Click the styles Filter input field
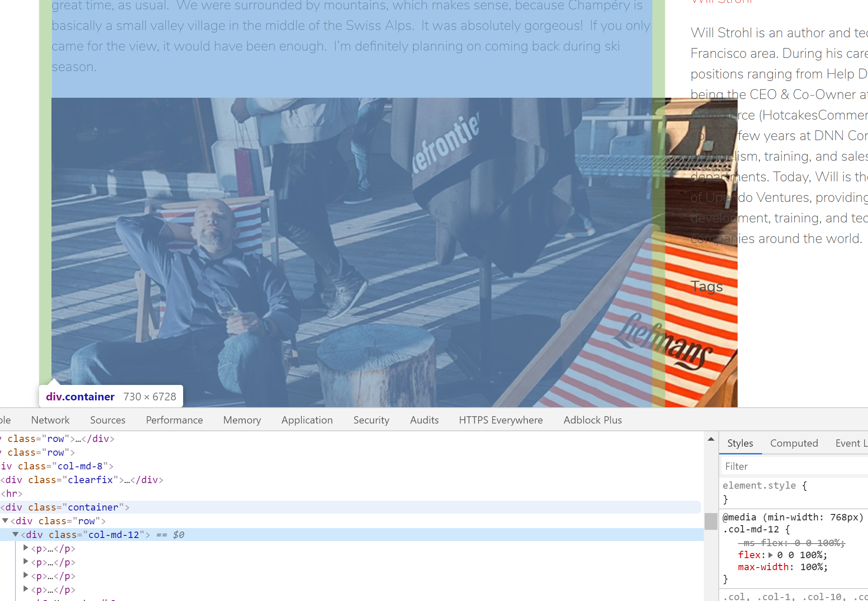 (794, 466)
